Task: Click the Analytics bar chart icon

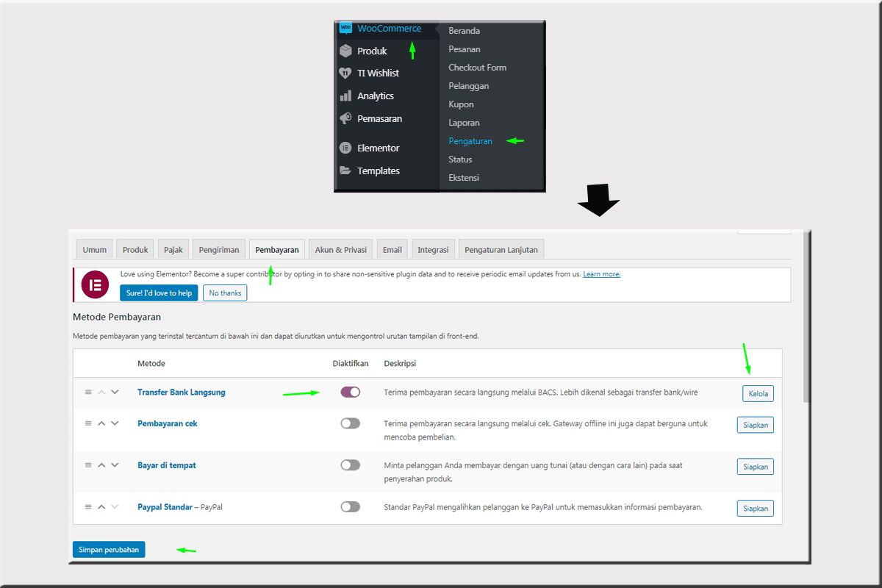Action: point(345,96)
